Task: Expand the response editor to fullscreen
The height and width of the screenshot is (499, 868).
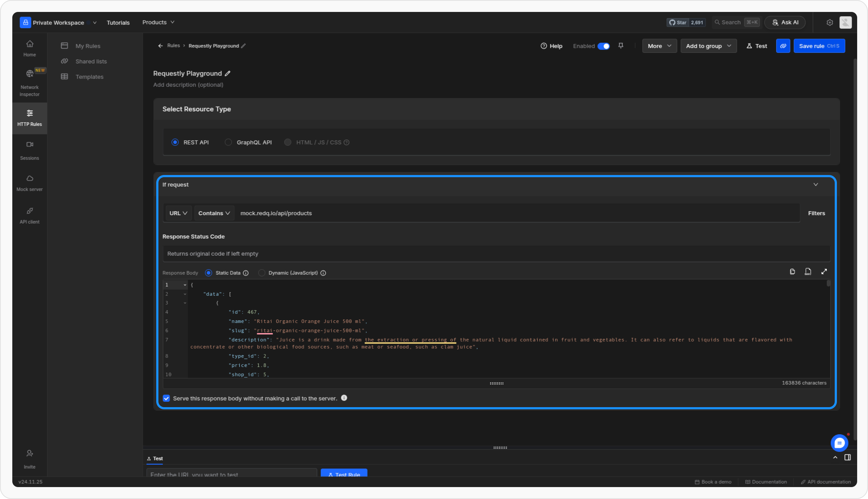Action: click(824, 272)
